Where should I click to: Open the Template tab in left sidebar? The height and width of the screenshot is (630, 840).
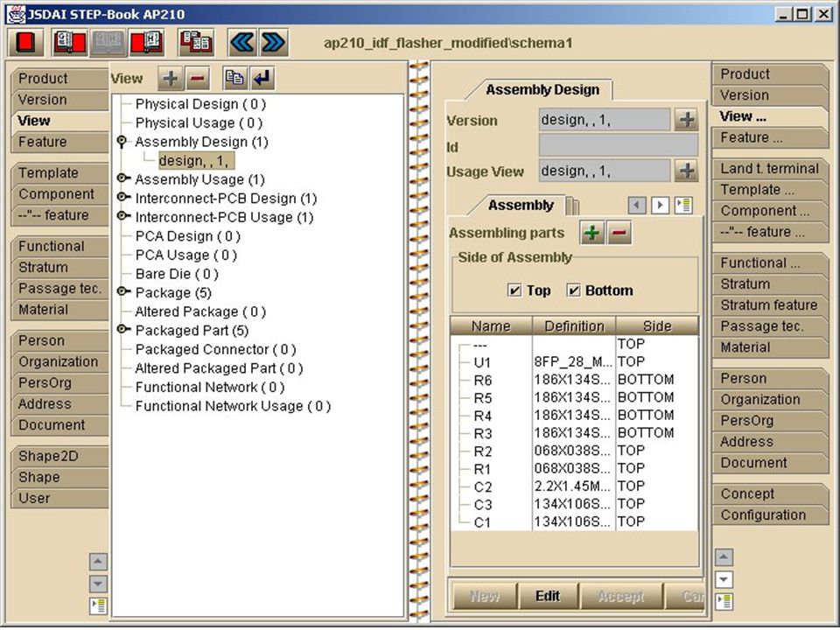(x=59, y=173)
